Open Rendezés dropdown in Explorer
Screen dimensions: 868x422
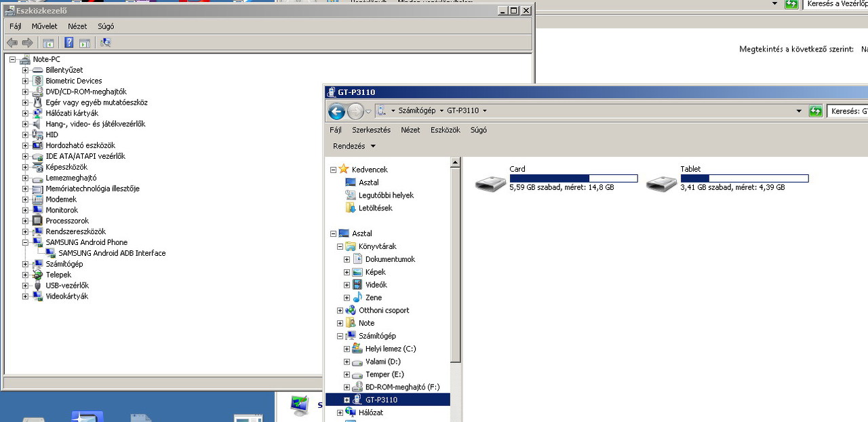click(x=354, y=147)
